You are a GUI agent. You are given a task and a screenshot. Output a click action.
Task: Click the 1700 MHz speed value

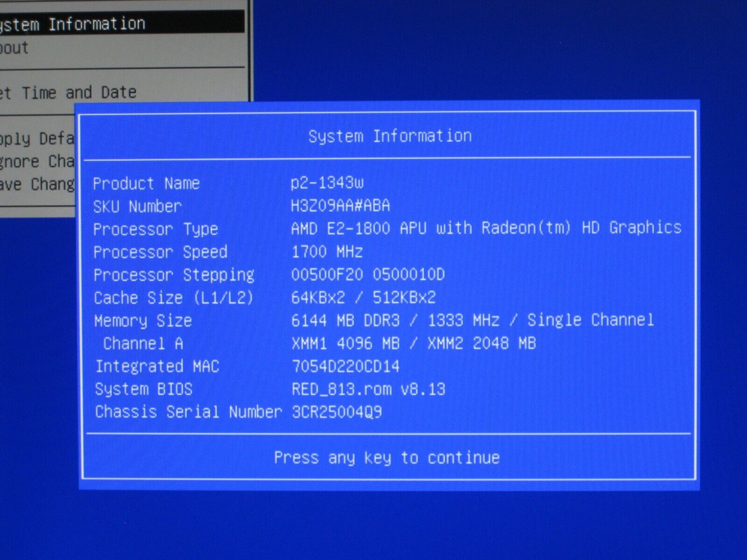pyautogui.click(x=327, y=252)
